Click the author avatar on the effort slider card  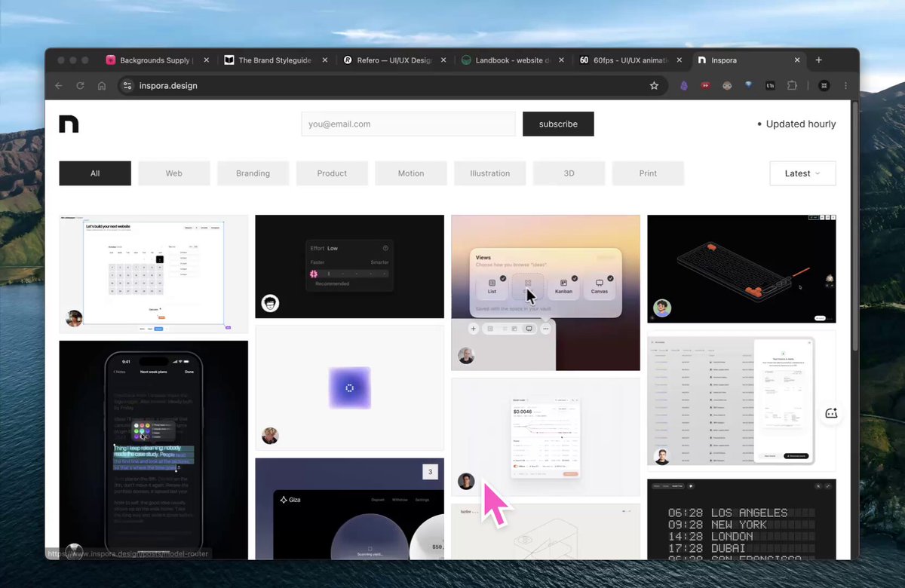pos(270,303)
